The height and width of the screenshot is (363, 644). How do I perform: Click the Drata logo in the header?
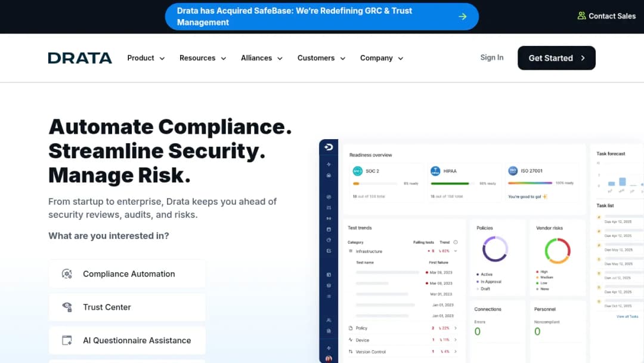point(80,58)
